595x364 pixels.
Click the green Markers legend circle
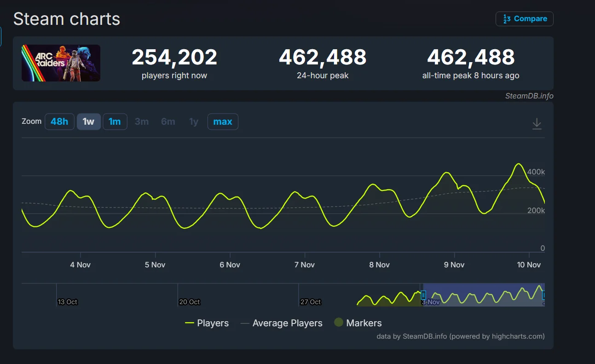[339, 323]
